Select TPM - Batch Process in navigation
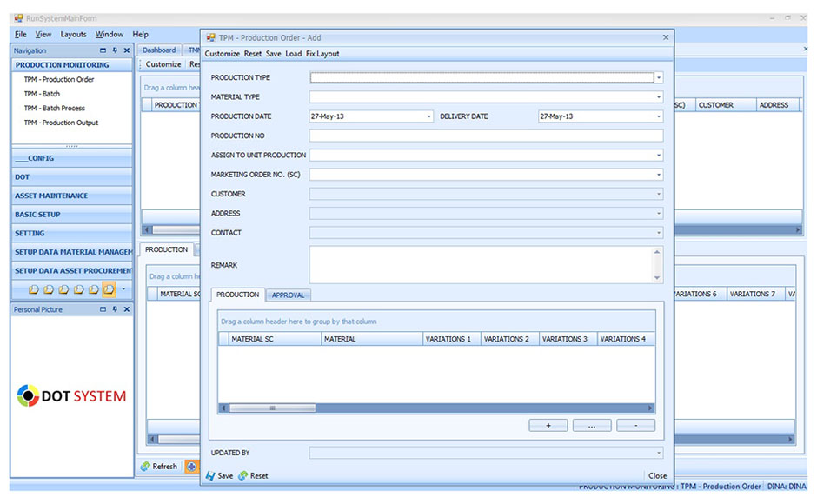The width and height of the screenshot is (817, 504). coord(54,109)
